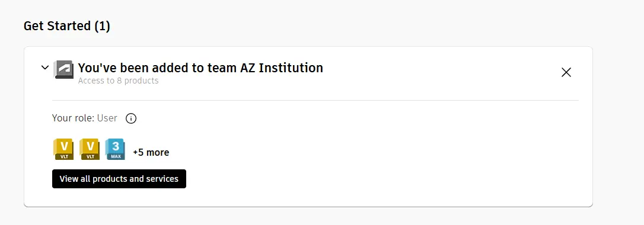This screenshot has height=225, width=644.
Task: Select the first VLT product icon
Action: point(63,149)
